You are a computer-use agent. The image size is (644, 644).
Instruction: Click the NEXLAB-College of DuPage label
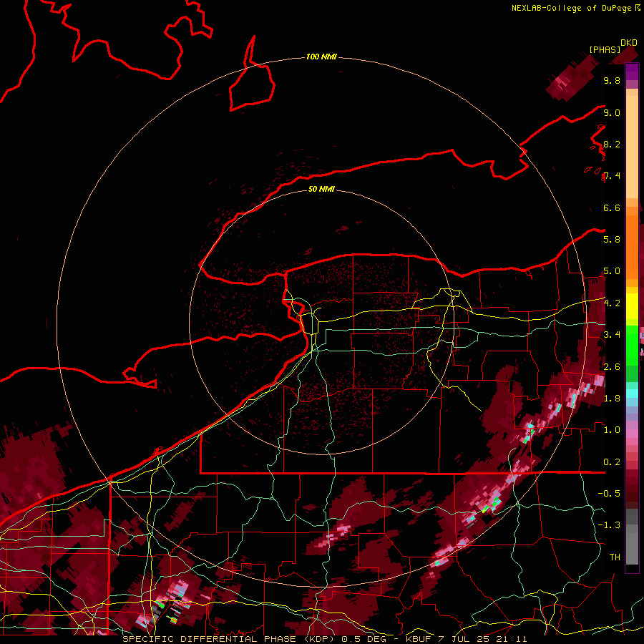click(572, 8)
